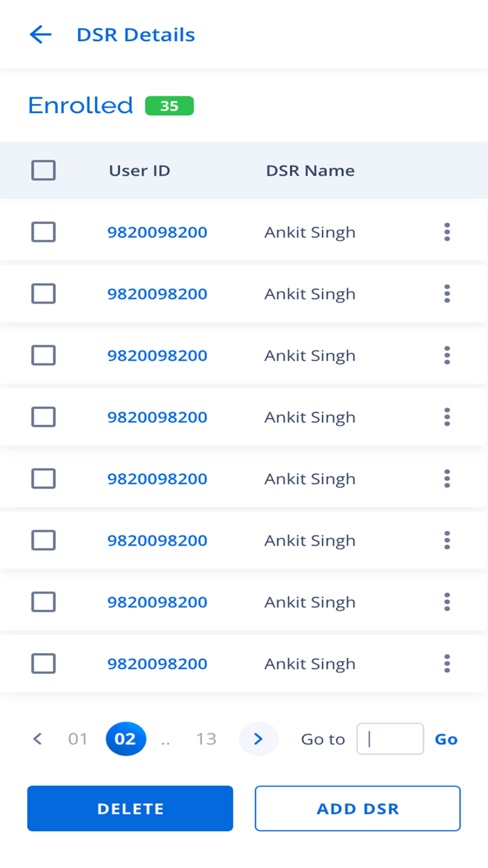Tick the select-all checkbox in the header
The height and width of the screenshot is (868, 488).
43,170
